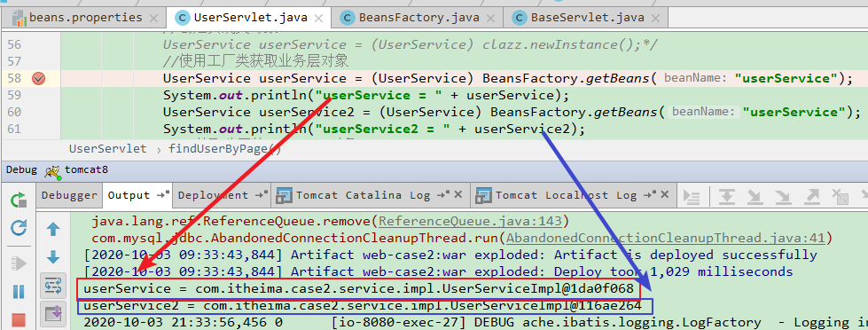Click the "Artifact is deployed successfully" log line

[x=450, y=255]
